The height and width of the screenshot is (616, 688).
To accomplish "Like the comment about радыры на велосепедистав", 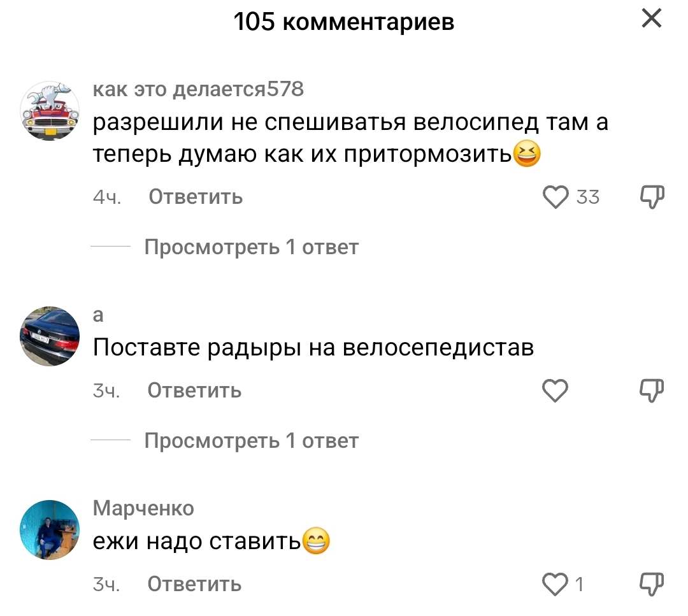I will (x=555, y=390).
